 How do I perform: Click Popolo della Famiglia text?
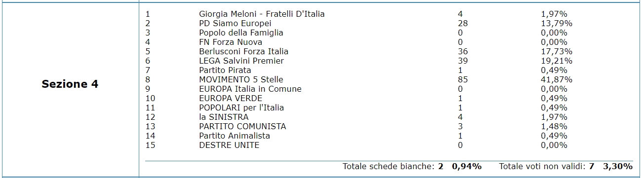241,33
